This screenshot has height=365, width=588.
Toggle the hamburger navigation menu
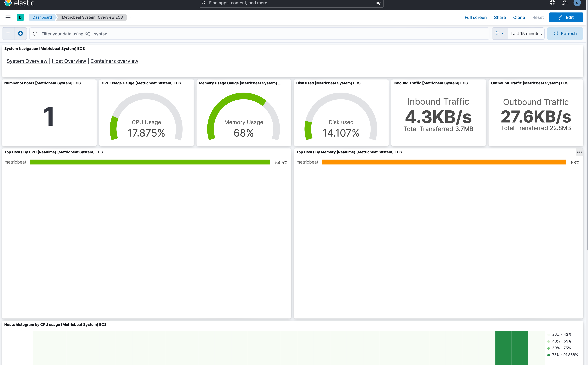click(x=8, y=17)
